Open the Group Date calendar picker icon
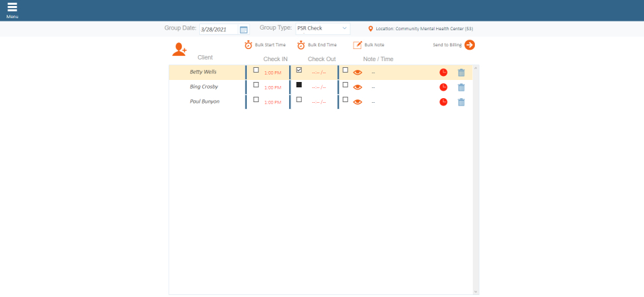This screenshot has width=644, height=297. tap(244, 30)
